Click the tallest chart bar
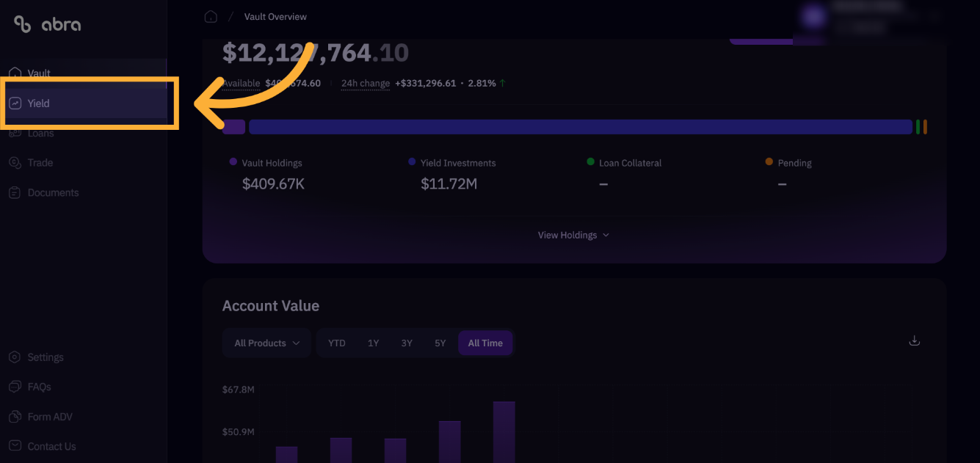980x463 pixels. pyautogui.click(x=504, y=432)
